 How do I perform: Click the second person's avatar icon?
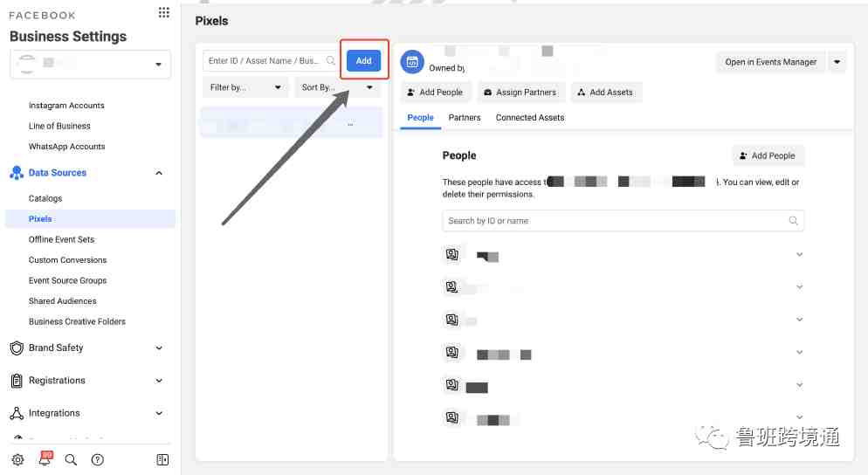click(x=452, y=286)
